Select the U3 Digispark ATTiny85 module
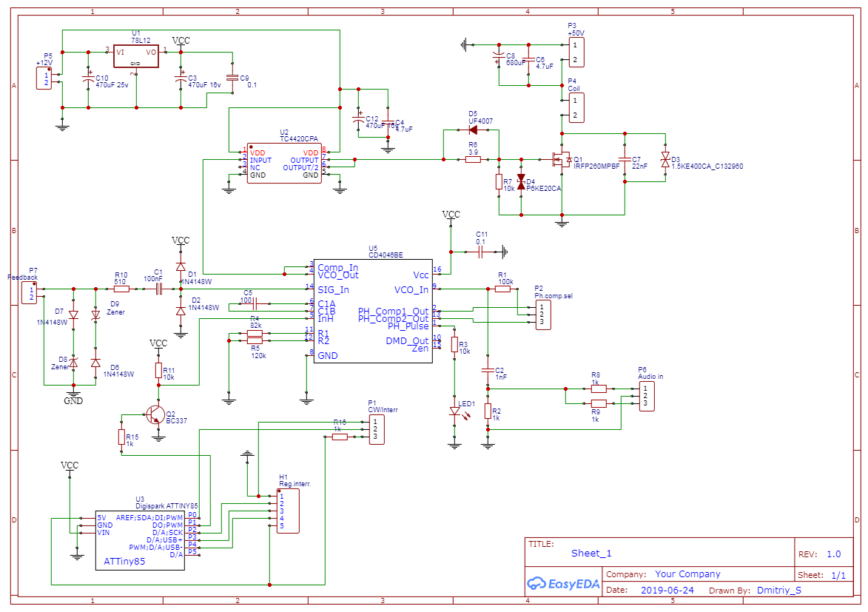This screenshot has height=612, width=868. coord(140,540)
